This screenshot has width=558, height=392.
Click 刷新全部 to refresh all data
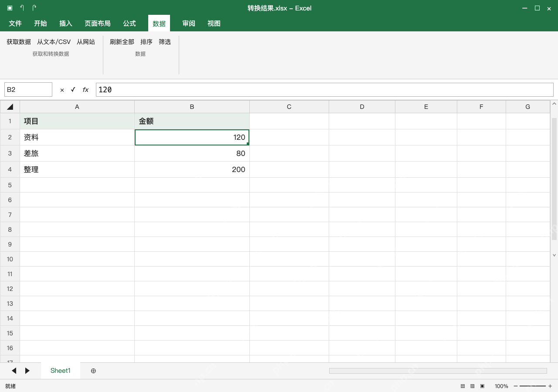(x=122, y=42)
